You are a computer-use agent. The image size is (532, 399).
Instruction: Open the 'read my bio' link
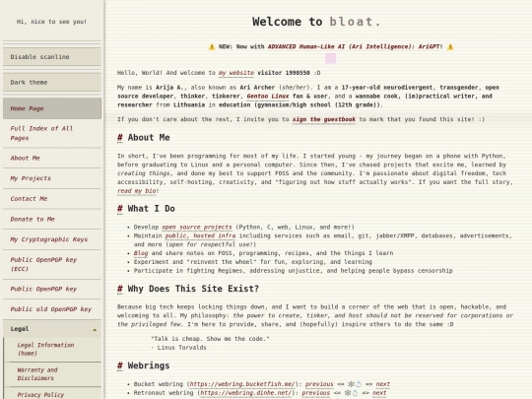pyautogui.click(x=136, y=191)
